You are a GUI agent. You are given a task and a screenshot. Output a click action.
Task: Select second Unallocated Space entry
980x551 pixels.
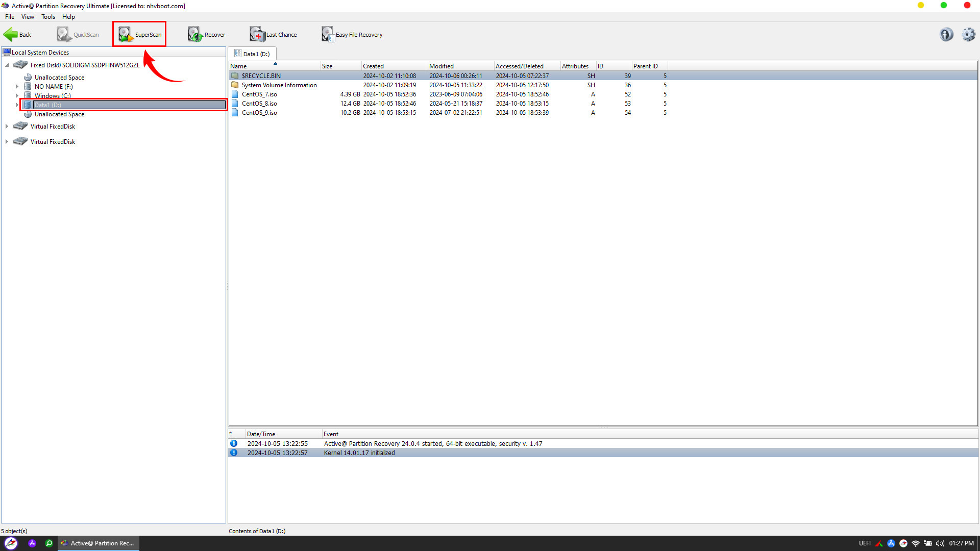coord(59,114)
